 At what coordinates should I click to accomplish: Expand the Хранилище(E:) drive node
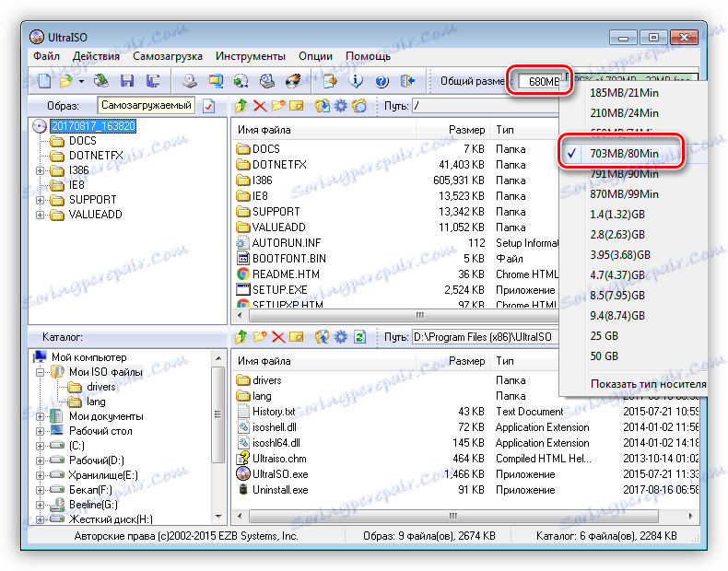pyautogui.click(x=41, y=475)
